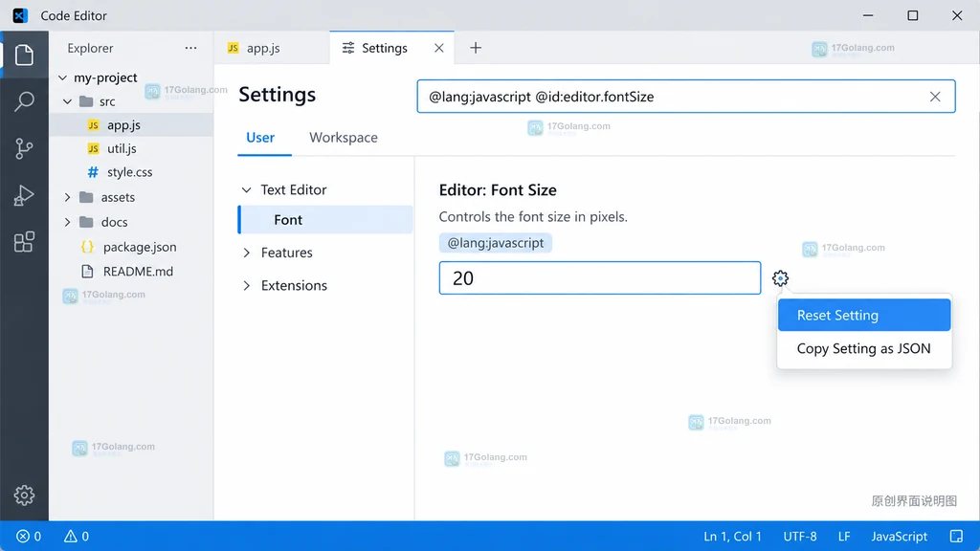Show warnings count in status bar
Viewport: 980px width, 551px height.
(x=77, y=536)
